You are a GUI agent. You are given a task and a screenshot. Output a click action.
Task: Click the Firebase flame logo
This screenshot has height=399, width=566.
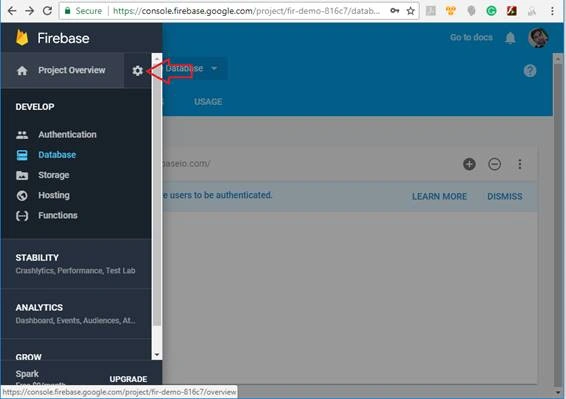pos(22,38)
